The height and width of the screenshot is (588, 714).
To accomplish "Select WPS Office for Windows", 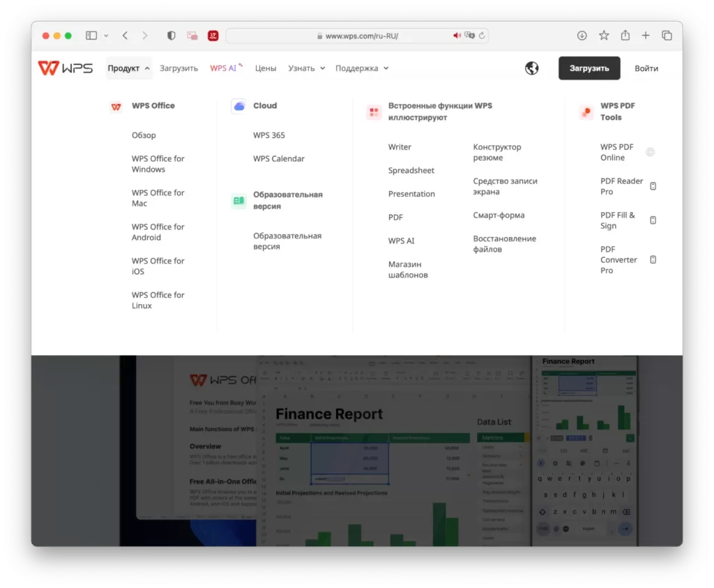I will 158,164.
